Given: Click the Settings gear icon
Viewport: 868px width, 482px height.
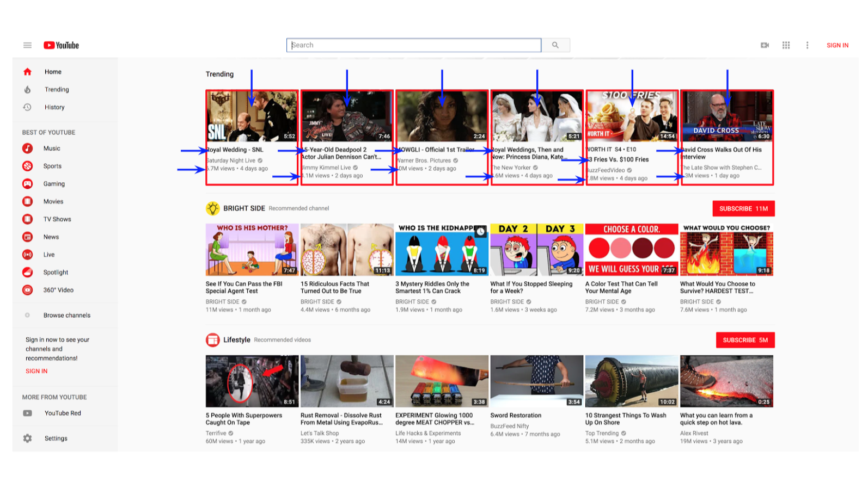Looking at the screenshot, I should point(27,438).
